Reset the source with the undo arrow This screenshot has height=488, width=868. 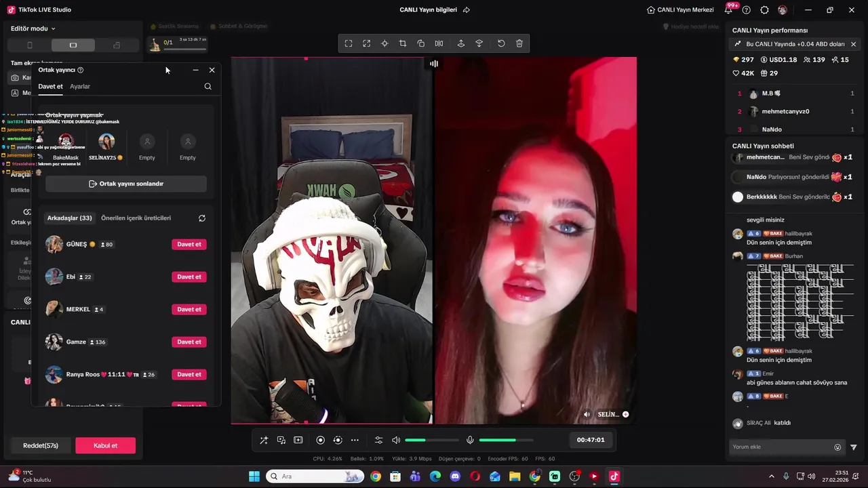(501, 43)
